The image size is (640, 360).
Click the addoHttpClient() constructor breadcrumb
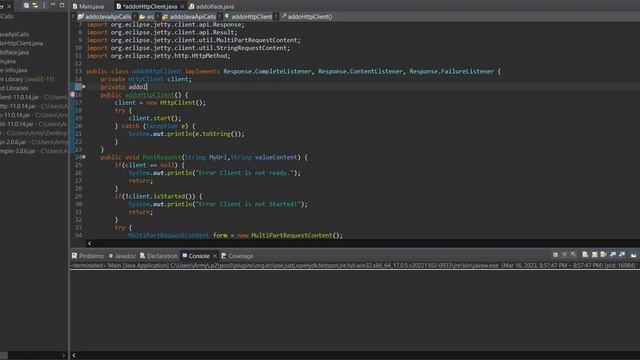coord(307,17)
